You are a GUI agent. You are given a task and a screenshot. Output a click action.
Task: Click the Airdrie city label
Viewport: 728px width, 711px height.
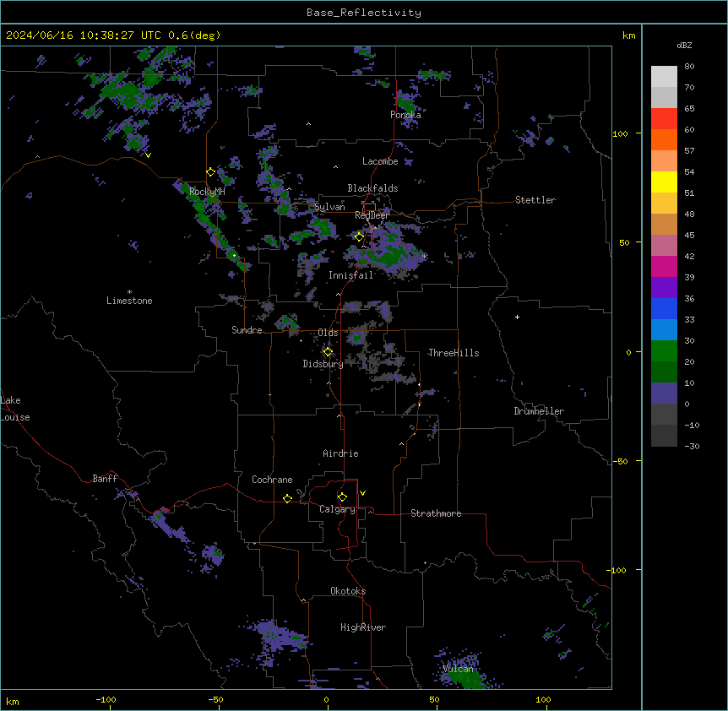pyautogui.click(x=341, y=453)
